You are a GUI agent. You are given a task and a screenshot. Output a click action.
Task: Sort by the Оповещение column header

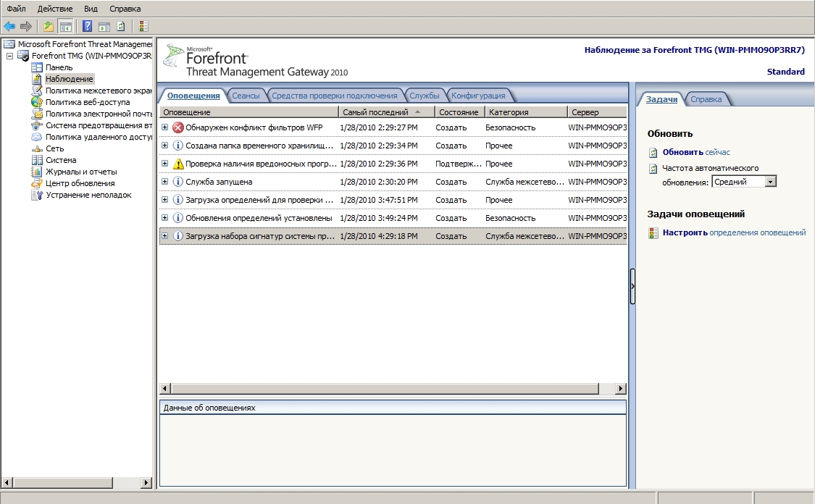(249, 112)
